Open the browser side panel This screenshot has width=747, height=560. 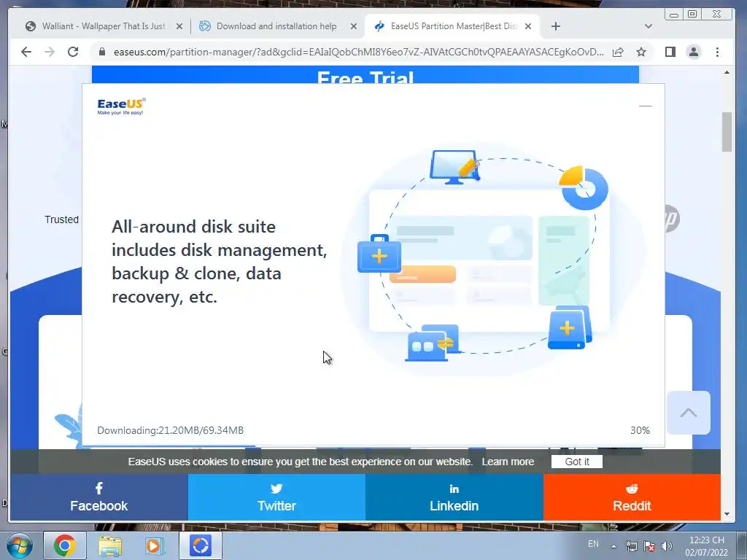[x=670, y=52]
